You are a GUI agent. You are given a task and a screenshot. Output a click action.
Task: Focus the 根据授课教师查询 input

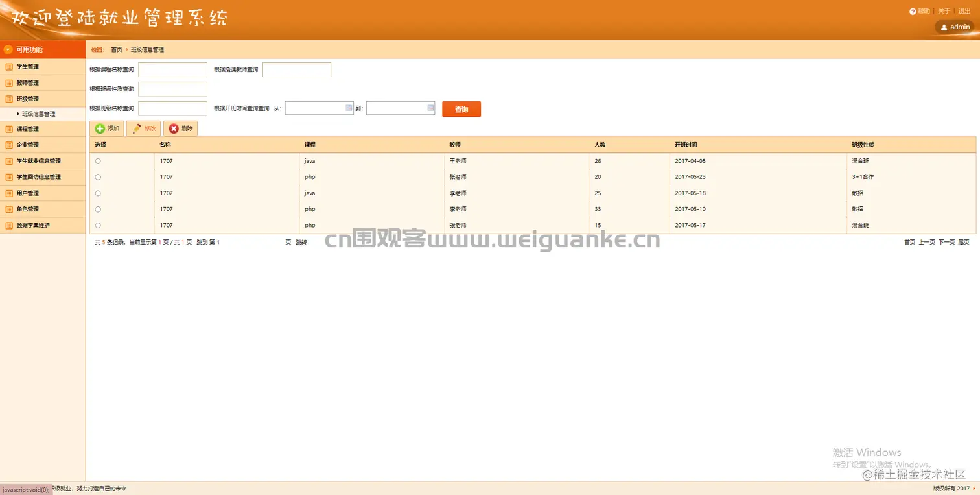point(297,69)
